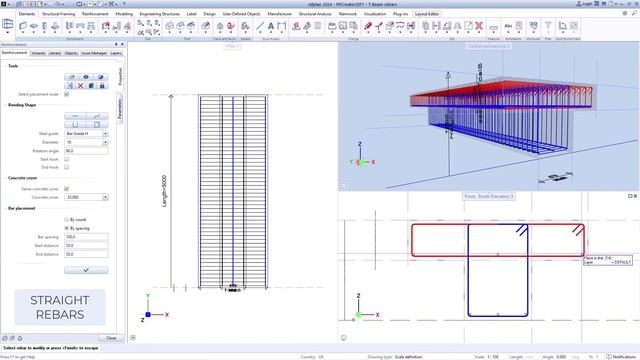Open the Modeling ribbon tab

[x=124, y=14]
